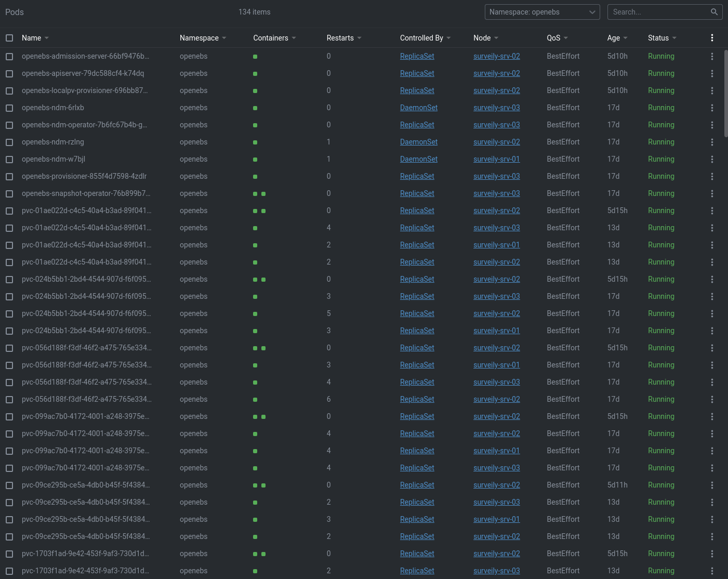Select the openebs-admission-server pod checkbox
This screenshot has height=579, width=728.
pos(9,56)
